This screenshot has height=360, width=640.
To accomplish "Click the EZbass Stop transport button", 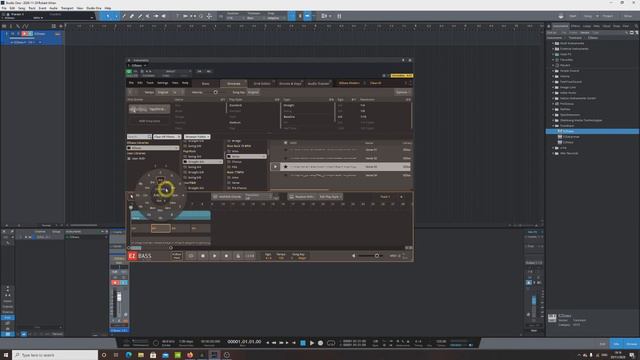I will click(203, 256).
